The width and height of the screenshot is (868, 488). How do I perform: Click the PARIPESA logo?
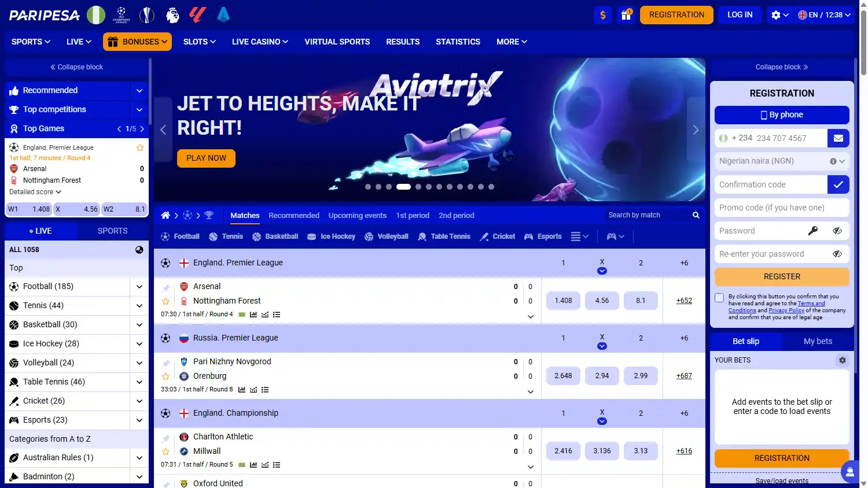coord(45,15)
